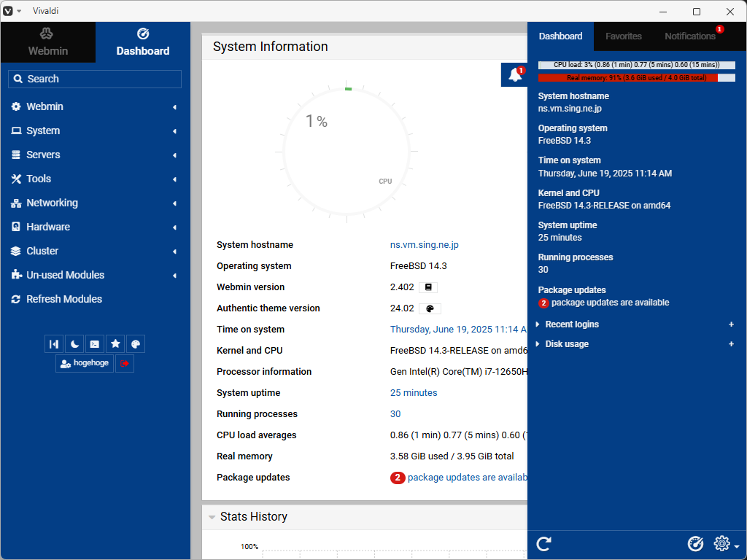Open the Vivaldi menu icon
747x560 pixels.
click(8, 11)
